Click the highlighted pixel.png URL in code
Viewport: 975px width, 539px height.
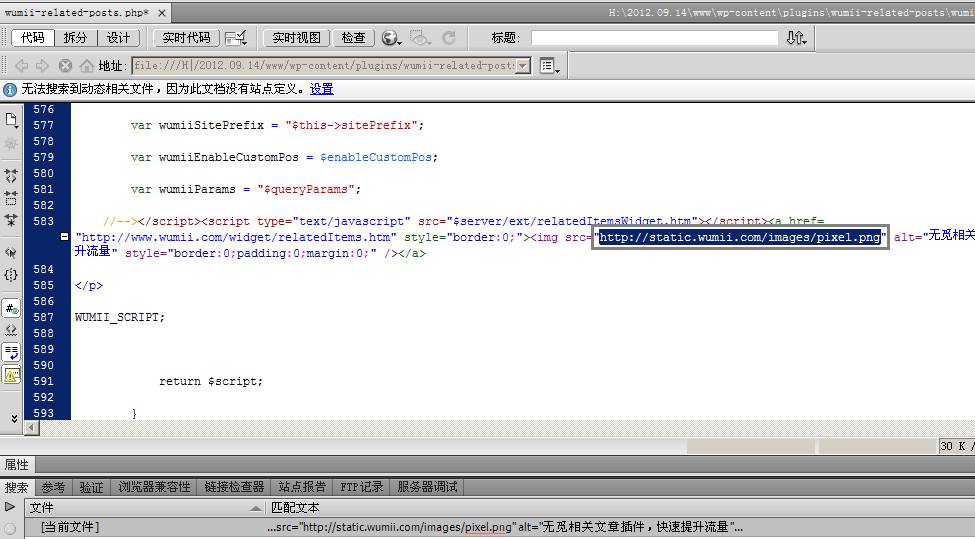tap(740, 237)
